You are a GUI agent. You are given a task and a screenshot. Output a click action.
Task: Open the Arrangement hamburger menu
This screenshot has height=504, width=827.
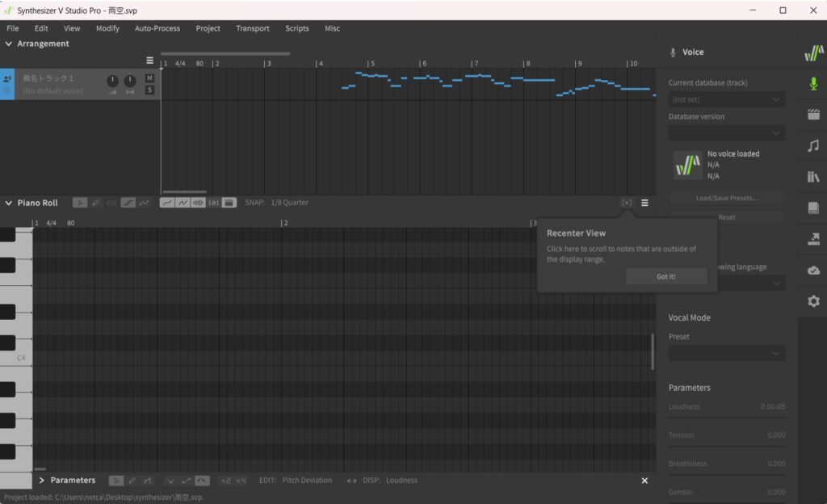coord(149,61)
